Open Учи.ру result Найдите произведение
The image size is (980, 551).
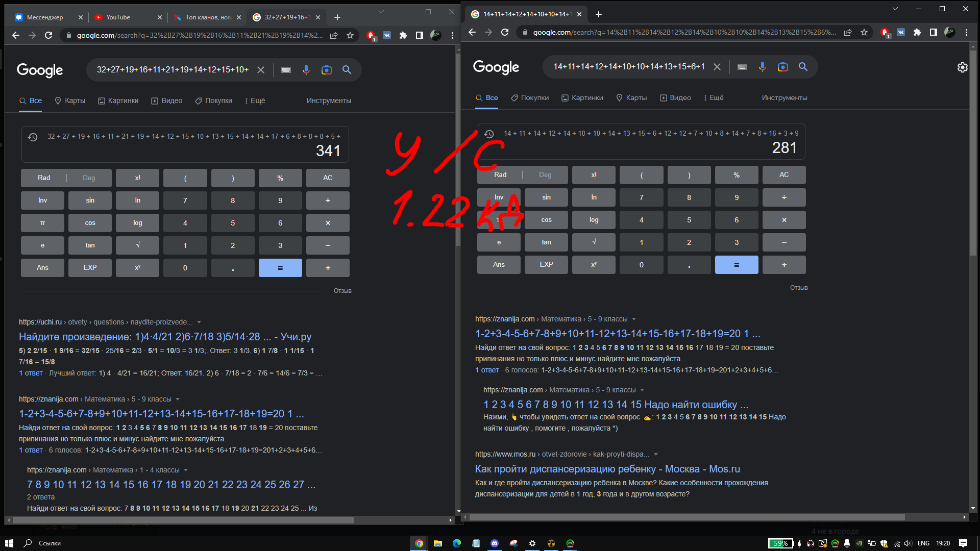tap(165, 337)
